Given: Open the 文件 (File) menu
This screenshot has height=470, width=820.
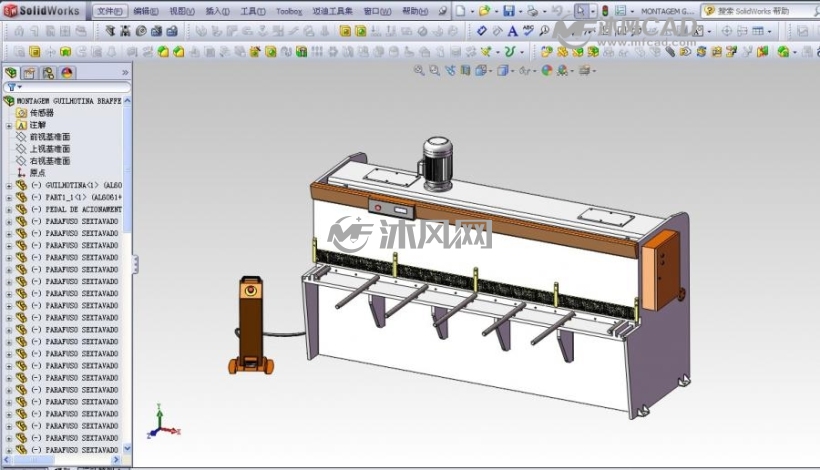Looking at the screenshot, I should tap(109, 11).
